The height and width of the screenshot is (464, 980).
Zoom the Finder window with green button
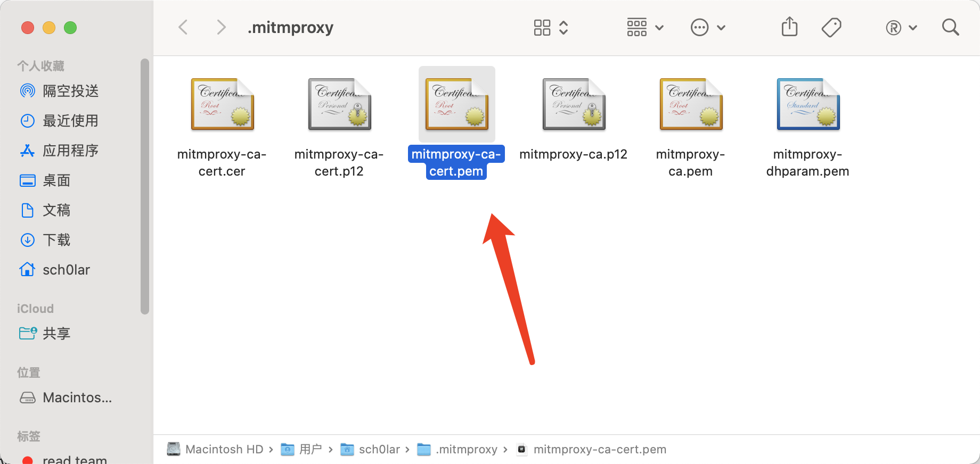[70, 28]
